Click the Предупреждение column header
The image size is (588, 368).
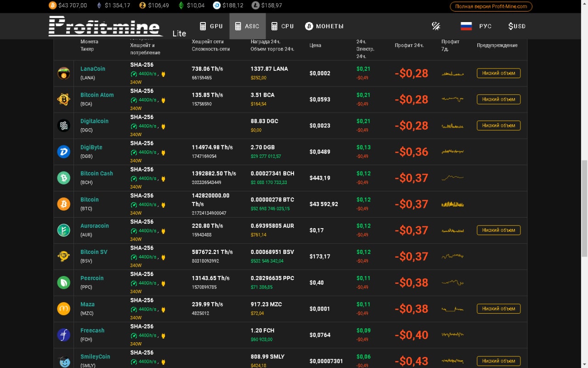(497, 45)
